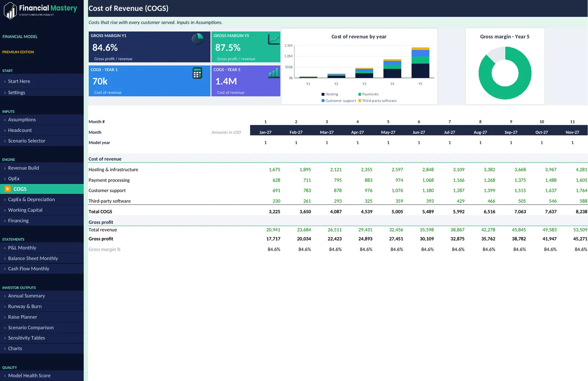The width and height of the screenshot is (588, 381).
Task: Open the P&L Monthly statement
Action: (42, 248)
